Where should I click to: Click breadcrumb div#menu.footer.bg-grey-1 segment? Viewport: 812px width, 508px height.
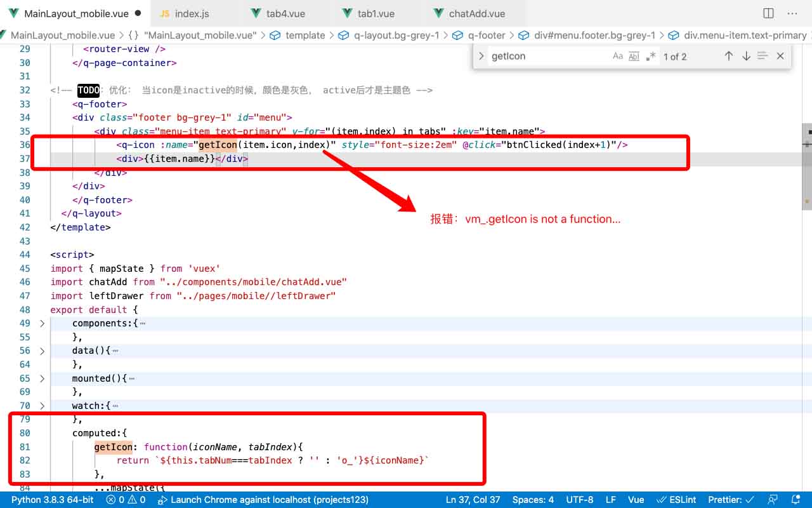(587, 35)
